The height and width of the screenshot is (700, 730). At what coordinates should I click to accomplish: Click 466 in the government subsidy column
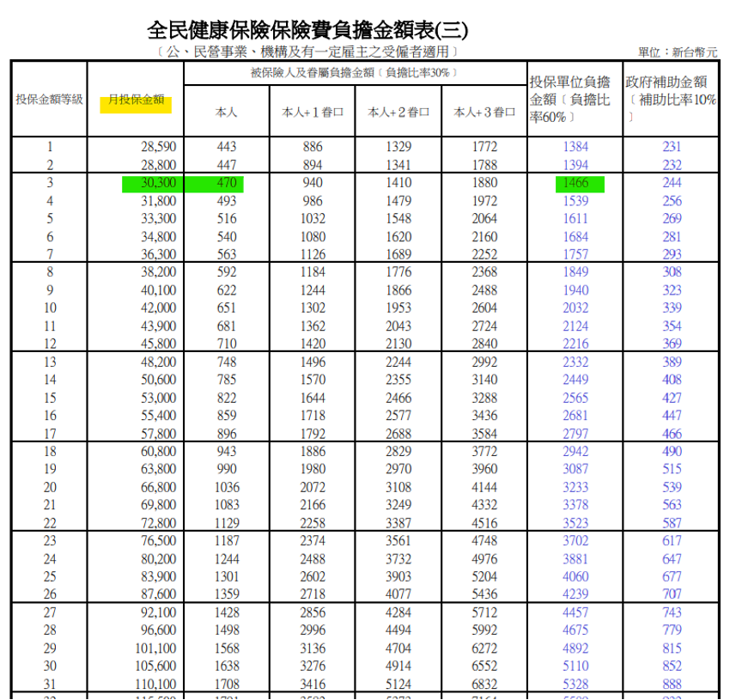(x=672, y=434)
